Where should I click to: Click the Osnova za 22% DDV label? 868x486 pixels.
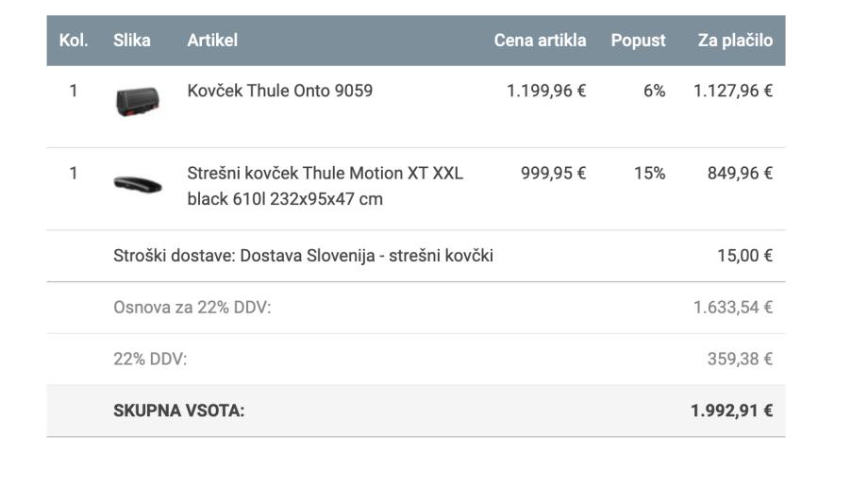coord(192,307)
